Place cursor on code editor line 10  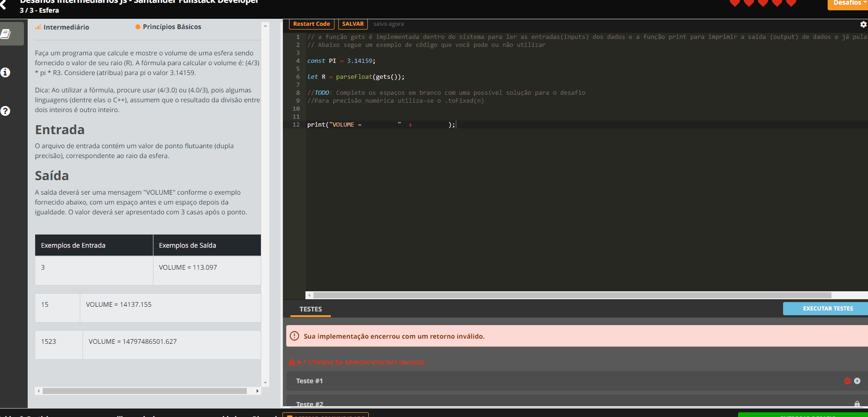click(x=422, y=109)
